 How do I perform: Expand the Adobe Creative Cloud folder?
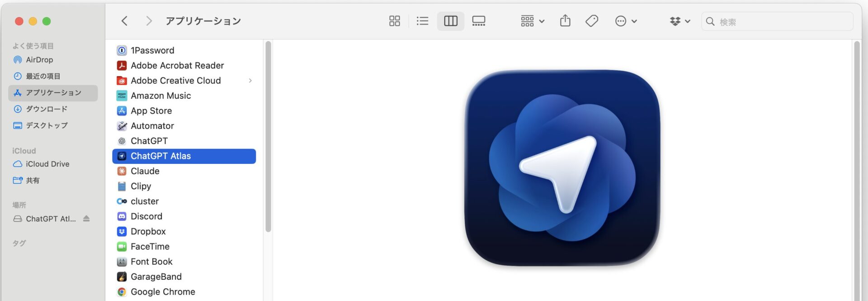[250, 81]
